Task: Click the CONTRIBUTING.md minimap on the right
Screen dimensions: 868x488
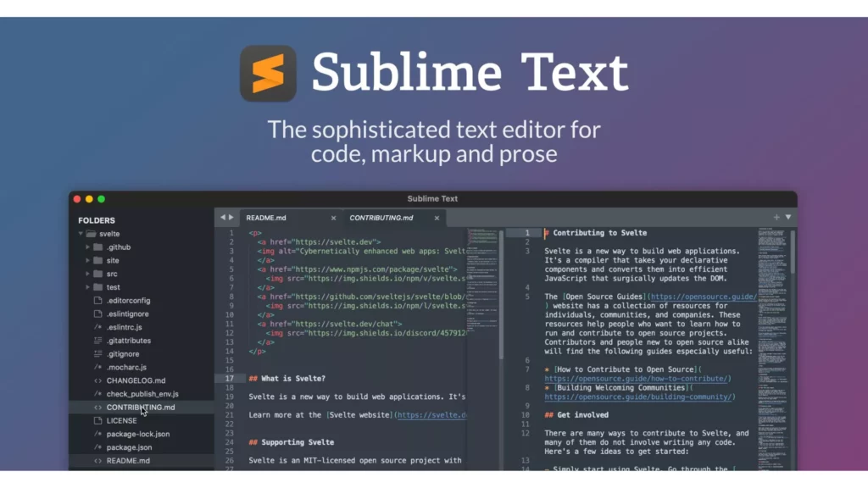Action: [x=773, y=348]
